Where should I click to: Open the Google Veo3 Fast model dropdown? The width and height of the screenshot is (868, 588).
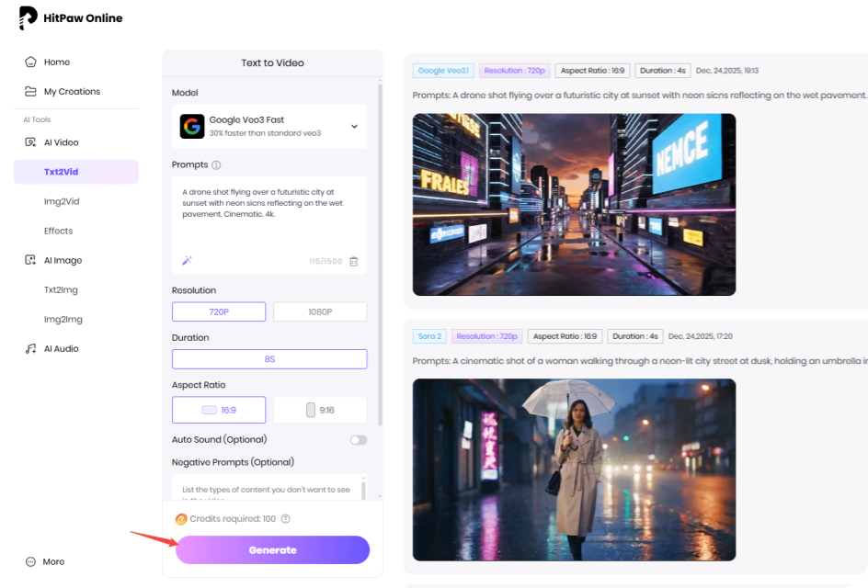pyautogui.click(x=269, y=125)
